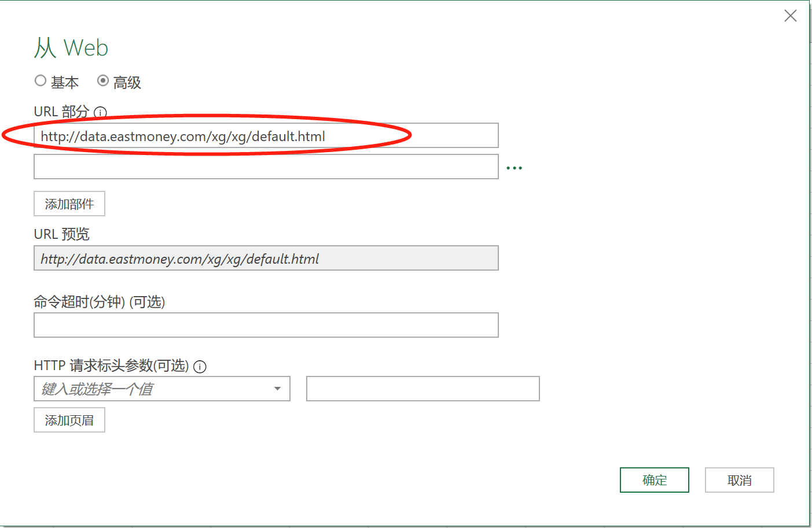Image resolution: width=812 pixels, height=528 pixels.
Task: Click the 命令超时(分钟) (可选) label
Action: tap(100, 302)
